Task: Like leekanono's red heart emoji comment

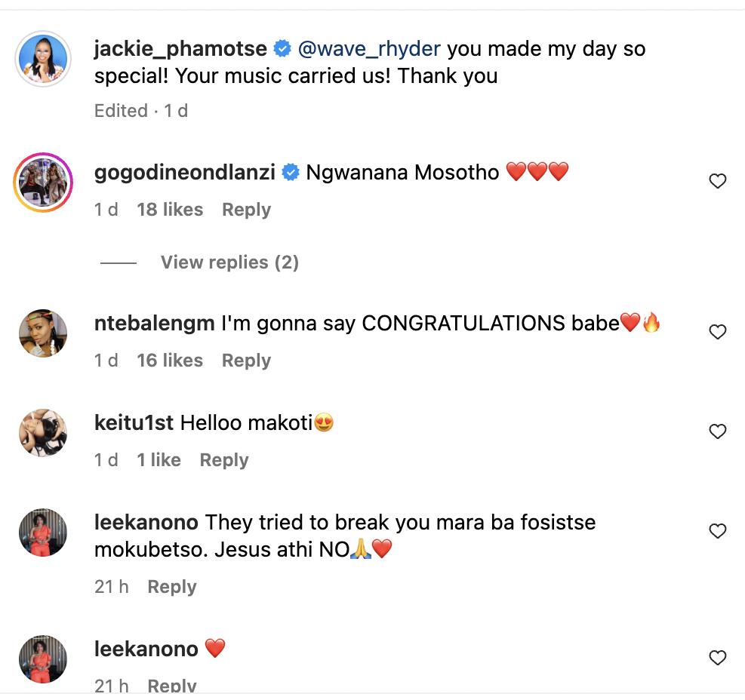Action: (717, 658)
